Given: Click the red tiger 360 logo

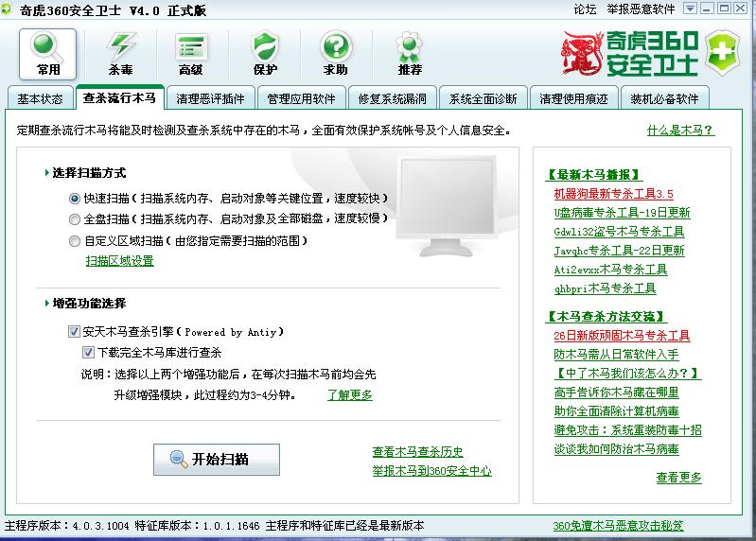Looking at the screenshot, I should click(582, 53).
